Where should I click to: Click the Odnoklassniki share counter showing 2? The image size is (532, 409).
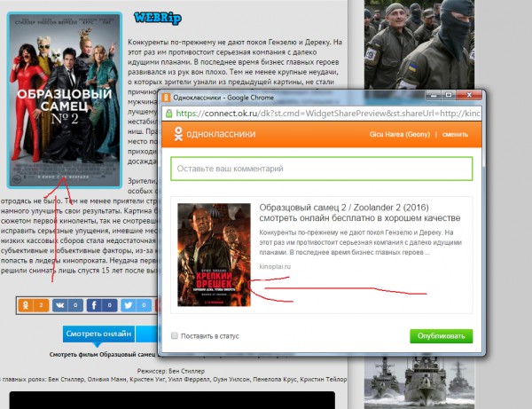pos(41,305)
